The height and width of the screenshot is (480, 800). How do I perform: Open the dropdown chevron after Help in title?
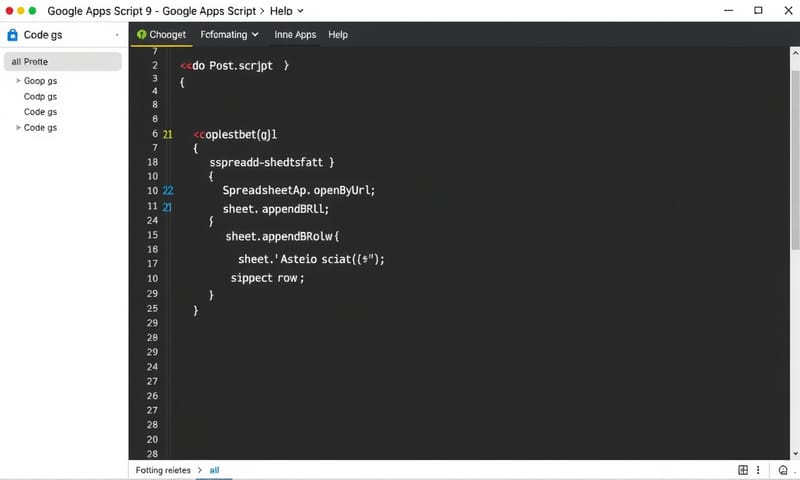click(301, 11)
